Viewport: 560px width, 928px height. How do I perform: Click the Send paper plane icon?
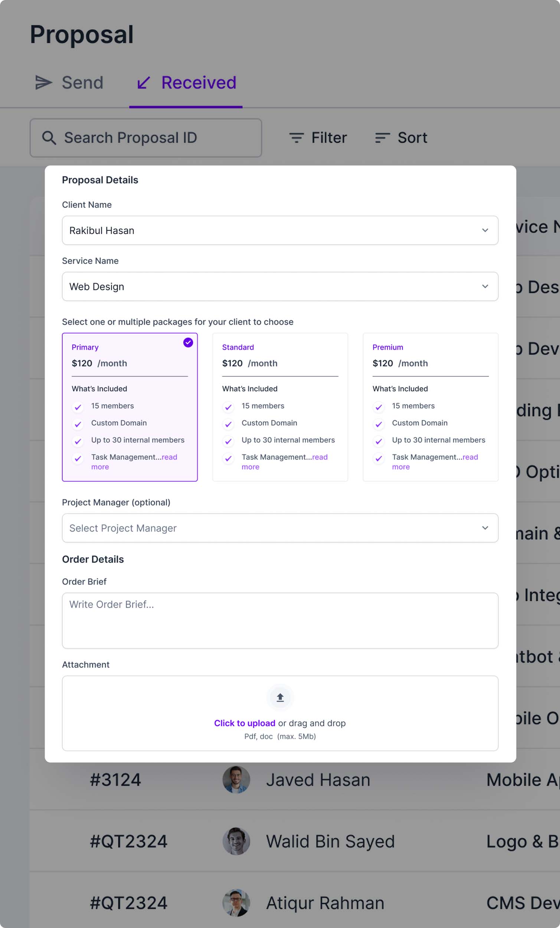tap(44, 82)
